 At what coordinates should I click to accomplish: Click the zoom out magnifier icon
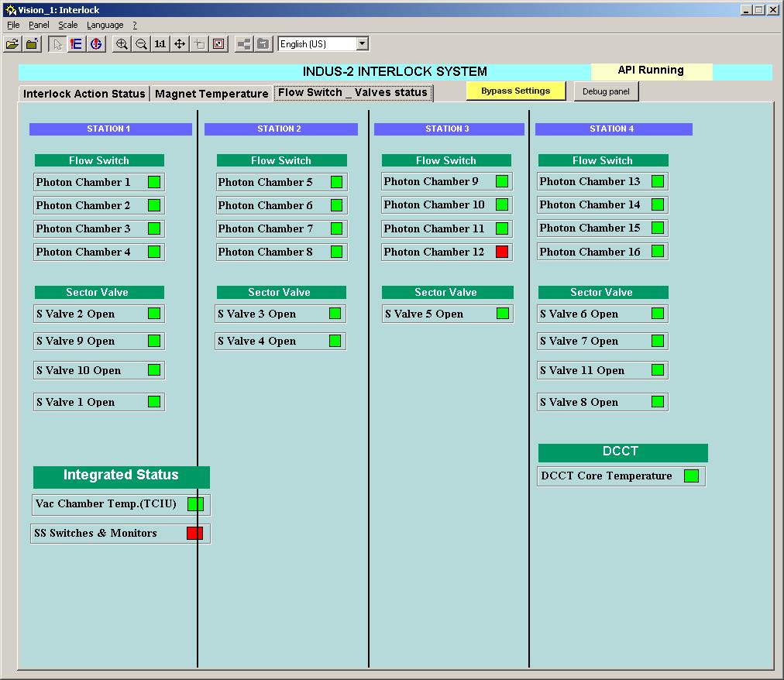(141, 44)
